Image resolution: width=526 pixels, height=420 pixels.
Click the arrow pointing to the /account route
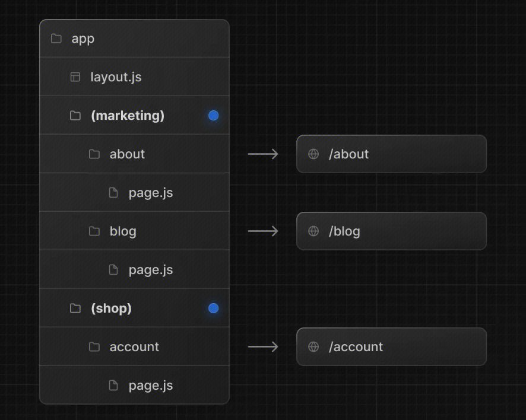pos(263,347)
